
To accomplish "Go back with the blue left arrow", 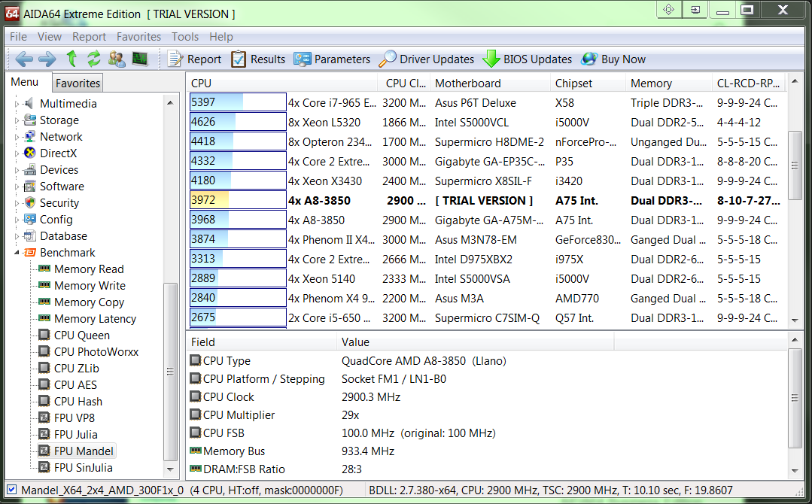I will (x=24, y=59).
